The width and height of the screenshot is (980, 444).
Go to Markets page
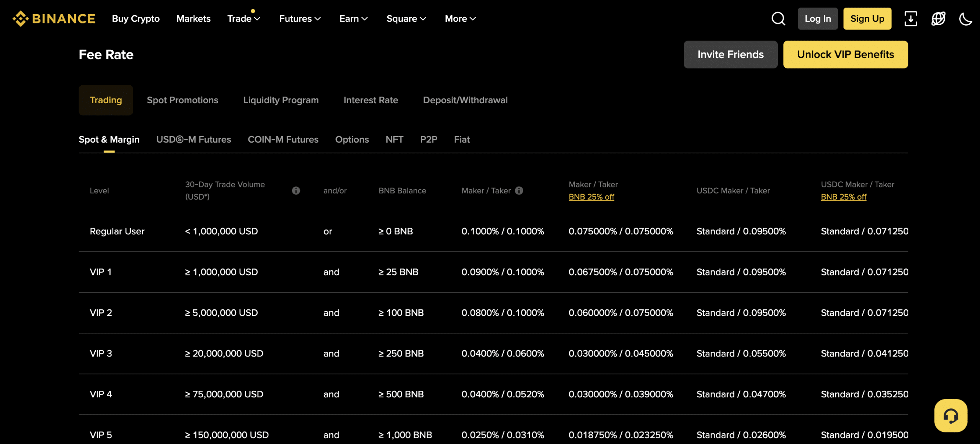point(193,18)
